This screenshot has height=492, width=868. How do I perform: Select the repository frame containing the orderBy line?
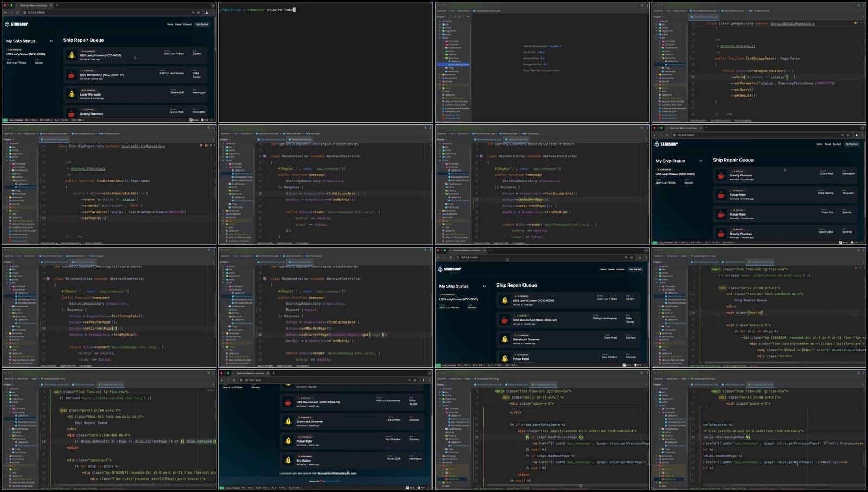(108, 185)
